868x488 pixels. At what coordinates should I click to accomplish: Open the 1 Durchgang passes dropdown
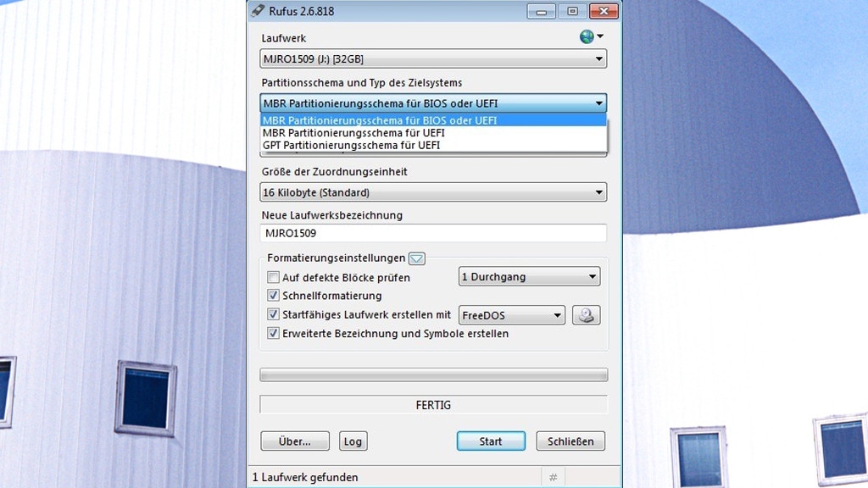click(x=529, y=277)
